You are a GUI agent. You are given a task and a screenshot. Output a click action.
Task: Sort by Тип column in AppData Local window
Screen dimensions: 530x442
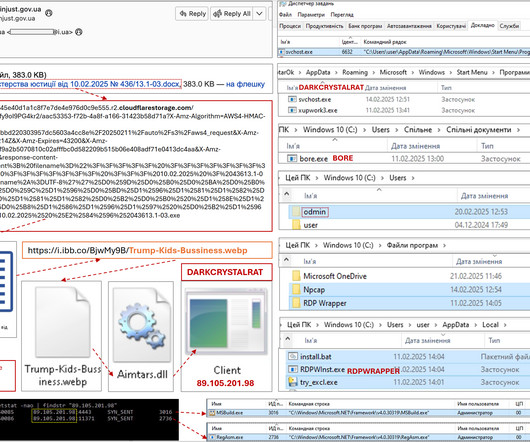[494, 340]
